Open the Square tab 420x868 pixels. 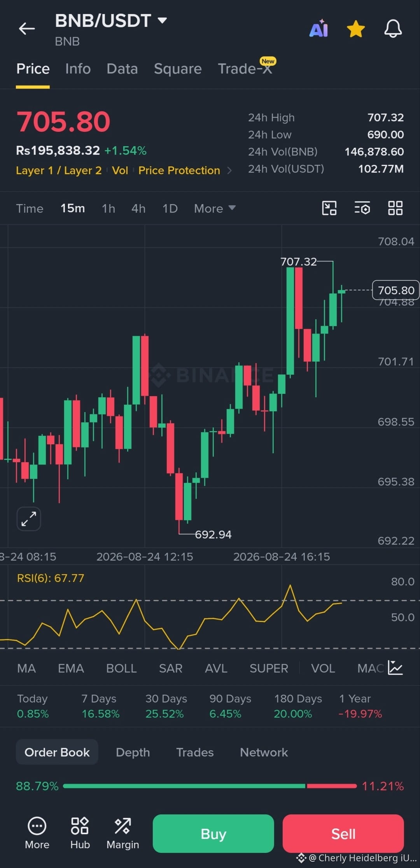click(178, 69)
